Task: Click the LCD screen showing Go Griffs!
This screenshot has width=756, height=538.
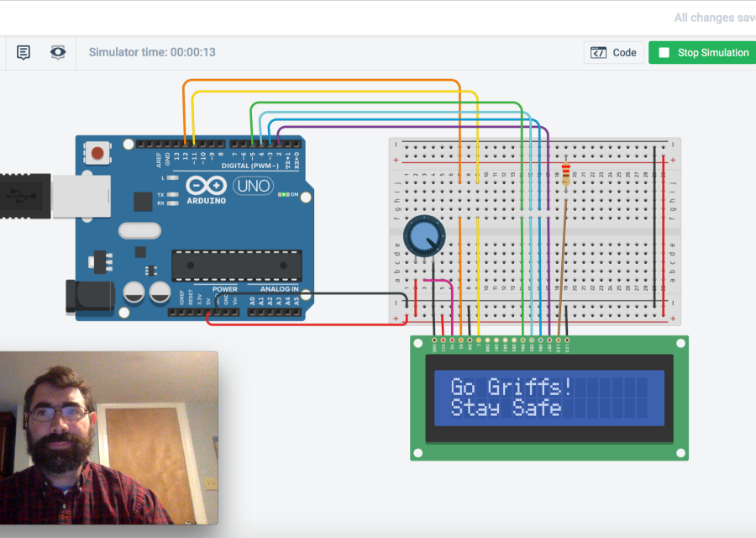Action: 549,398
